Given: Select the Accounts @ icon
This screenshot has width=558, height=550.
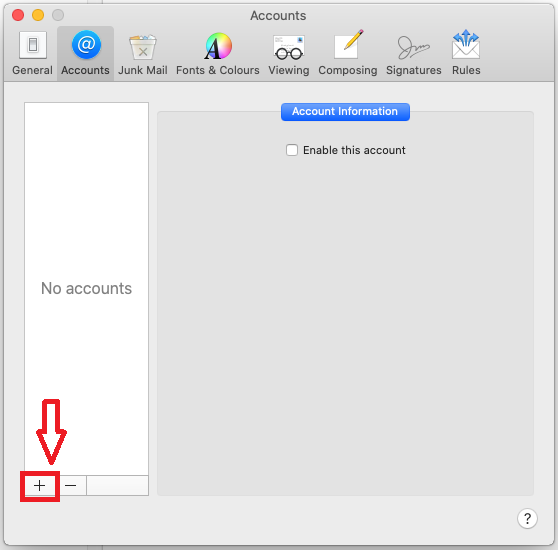Looking at the screenshot, I should (x=86, y=45).
